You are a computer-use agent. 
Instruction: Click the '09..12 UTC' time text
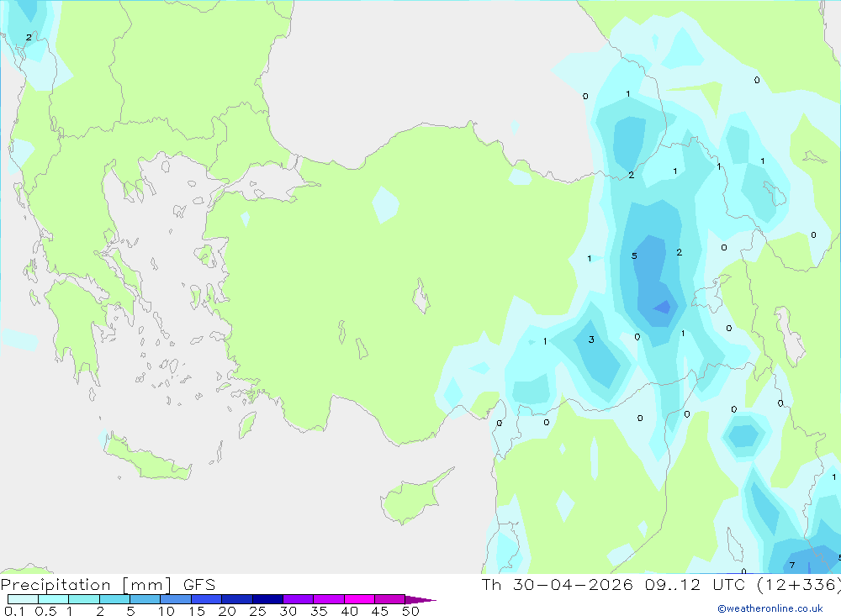[x=696, y=585]
